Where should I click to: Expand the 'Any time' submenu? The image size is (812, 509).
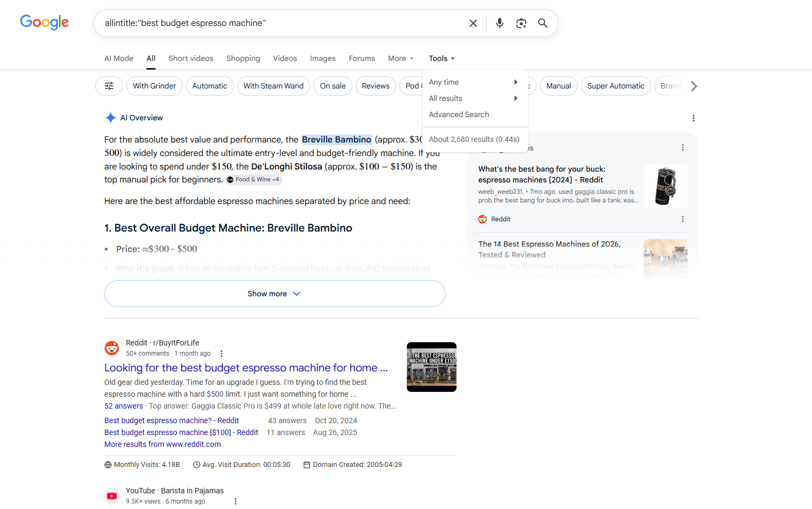(x=475, y=82)
